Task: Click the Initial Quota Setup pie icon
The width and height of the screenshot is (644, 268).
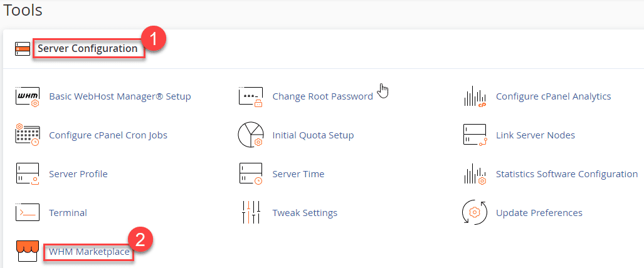Action: click(x=251, y=135)
